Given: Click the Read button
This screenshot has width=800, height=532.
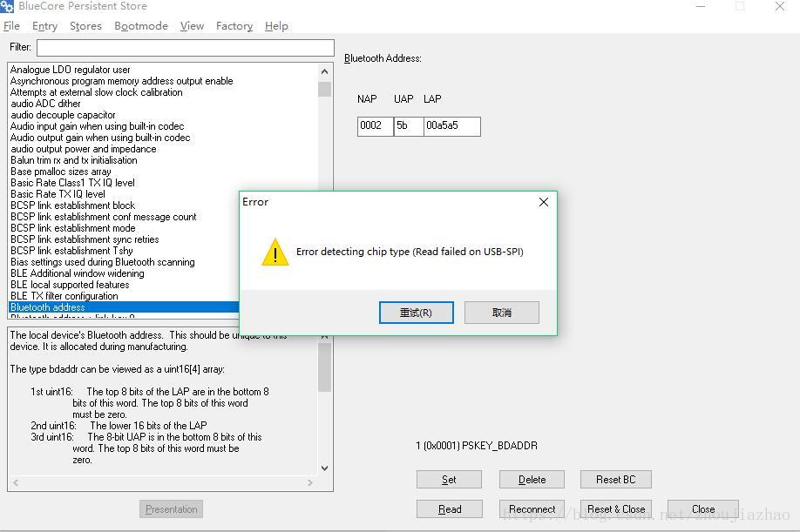Looking at the screenshot, I should (x=449, y=509).
